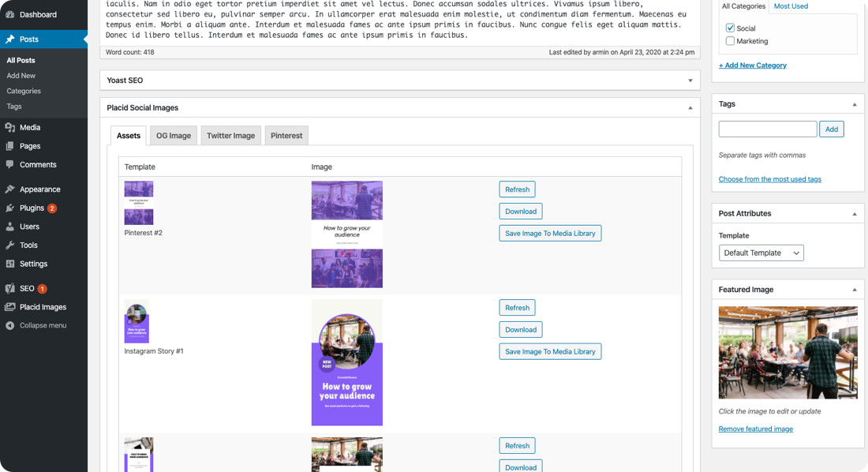The image size is (868, 472).
Task: Download the Instagram Story #1 image
Action: pyautogui.click(x=520, y=330)
